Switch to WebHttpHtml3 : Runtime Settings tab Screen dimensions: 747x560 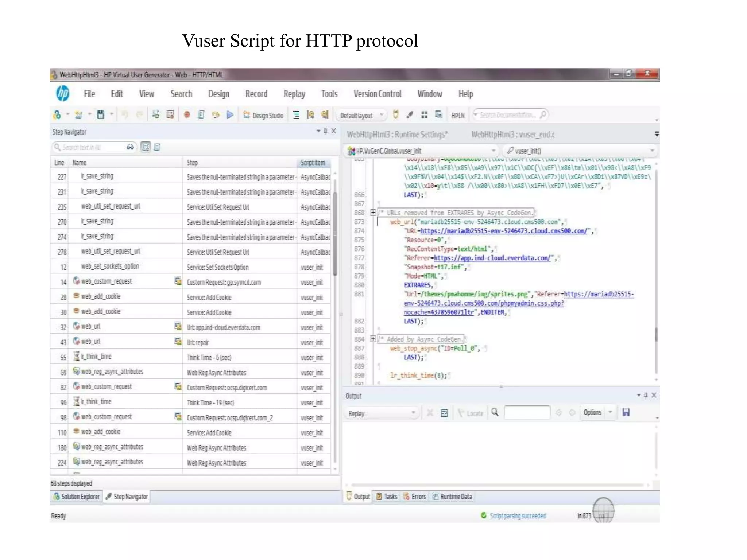(x=397, y=135)
